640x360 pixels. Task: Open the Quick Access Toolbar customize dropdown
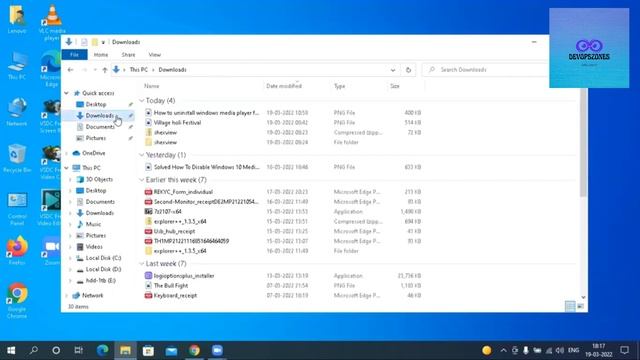103,42
